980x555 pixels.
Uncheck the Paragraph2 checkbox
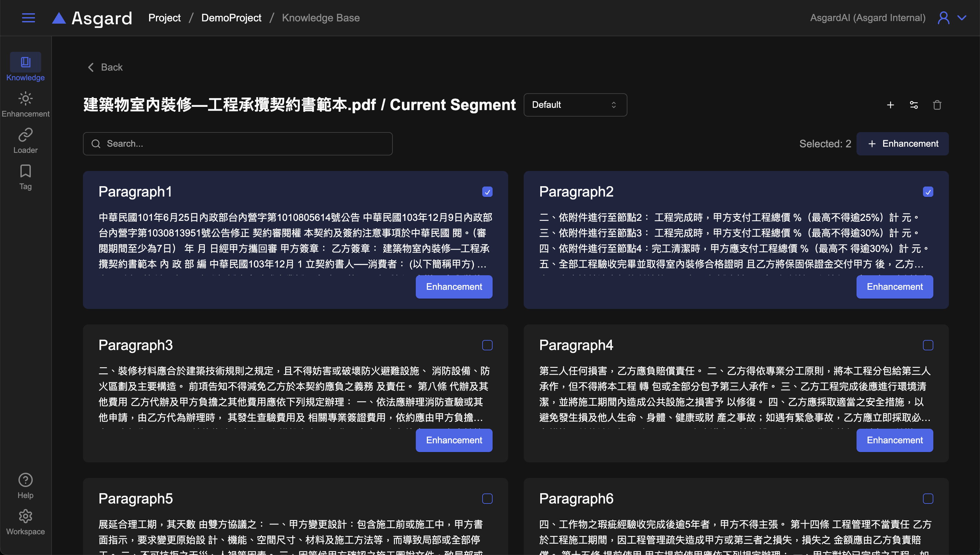pyautogui.click(x=928, y=192)
